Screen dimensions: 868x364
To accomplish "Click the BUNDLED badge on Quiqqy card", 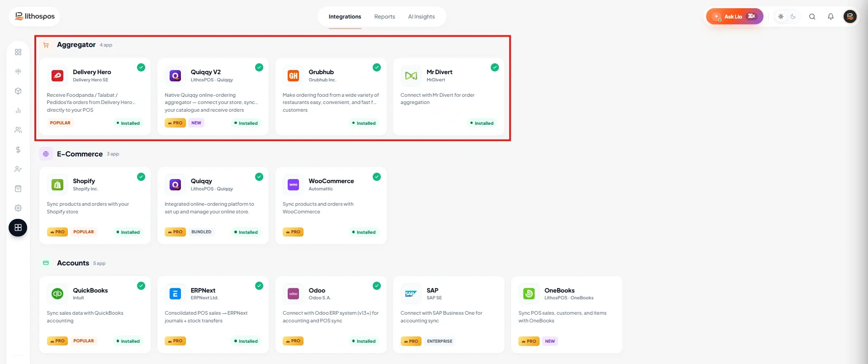I will [x=201, y=232].
